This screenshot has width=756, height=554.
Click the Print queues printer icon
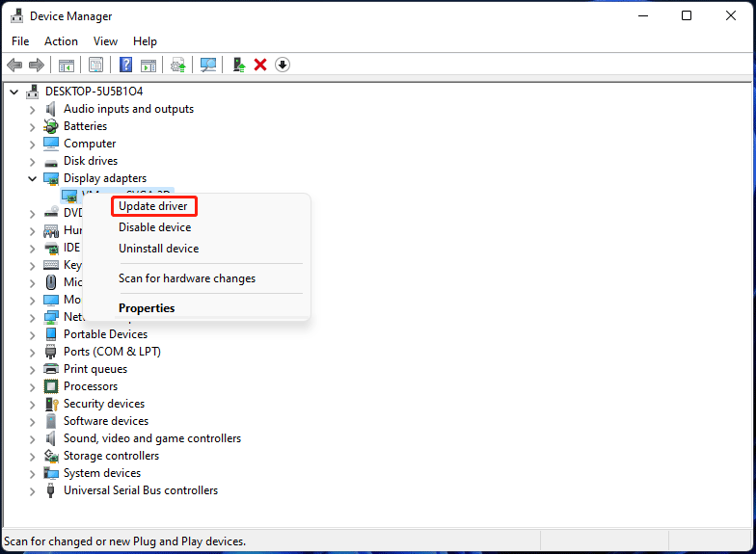[x=51, y=369]
